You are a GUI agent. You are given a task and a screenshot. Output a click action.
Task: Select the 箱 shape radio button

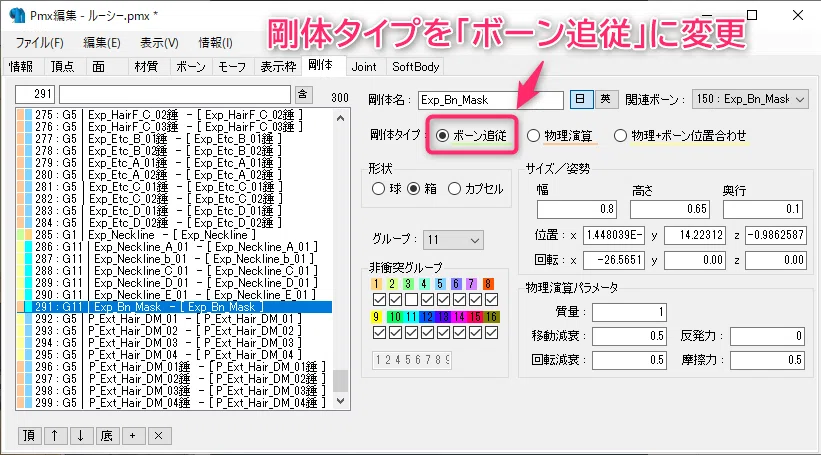(422, 188)
